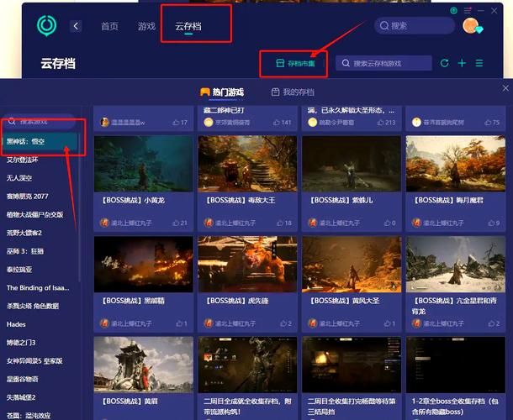This screenshot has width=513, height=420.
Task: Click the 搜索云存档游戏 search field
Action: point(383,63)
